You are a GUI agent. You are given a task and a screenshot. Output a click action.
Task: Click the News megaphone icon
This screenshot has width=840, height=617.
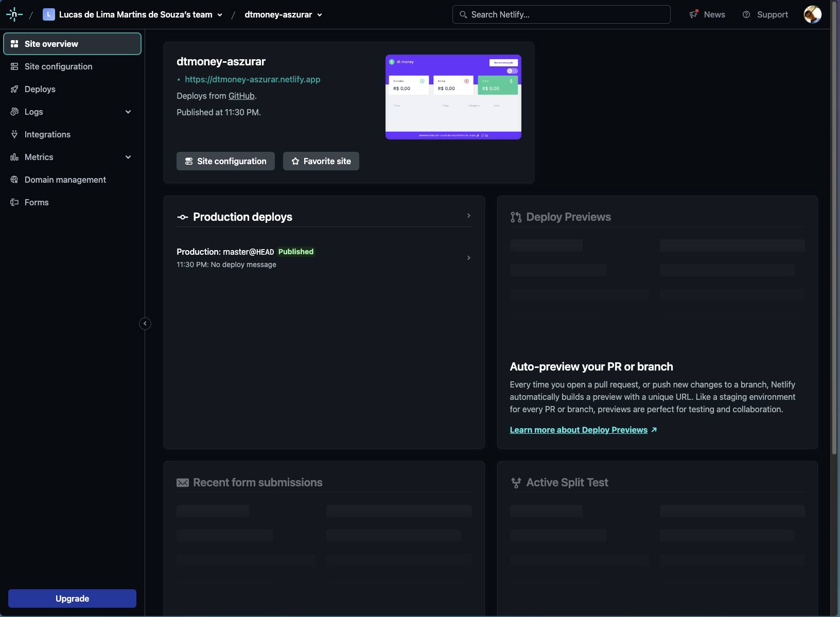[694, 14]
